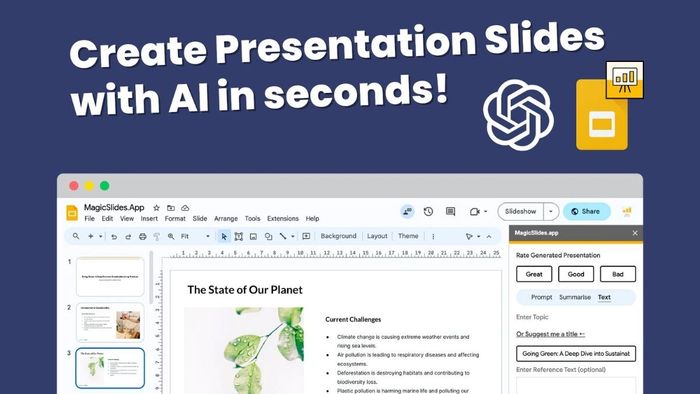Click the slide title The State of Our Planet

[x=245, y=290]
